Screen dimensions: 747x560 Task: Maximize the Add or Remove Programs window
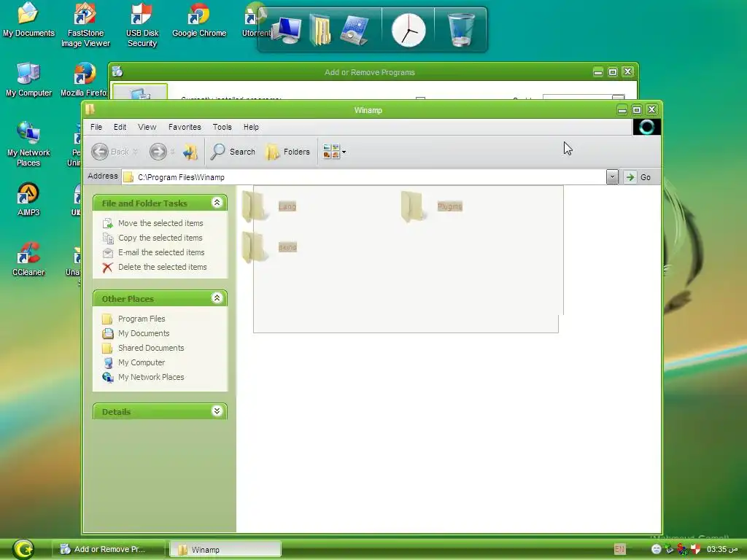(613, 72)
